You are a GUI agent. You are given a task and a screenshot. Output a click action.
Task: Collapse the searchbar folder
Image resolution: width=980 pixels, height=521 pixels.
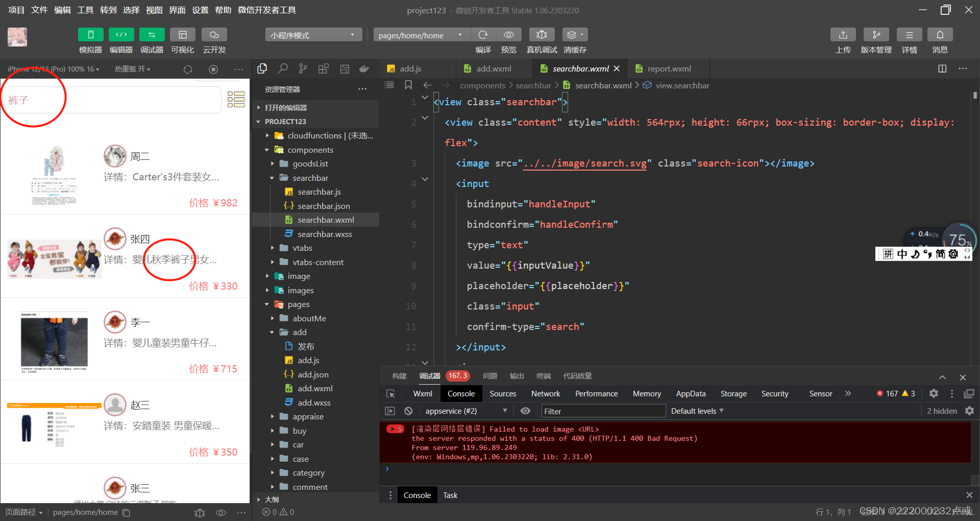click(272, 178)
